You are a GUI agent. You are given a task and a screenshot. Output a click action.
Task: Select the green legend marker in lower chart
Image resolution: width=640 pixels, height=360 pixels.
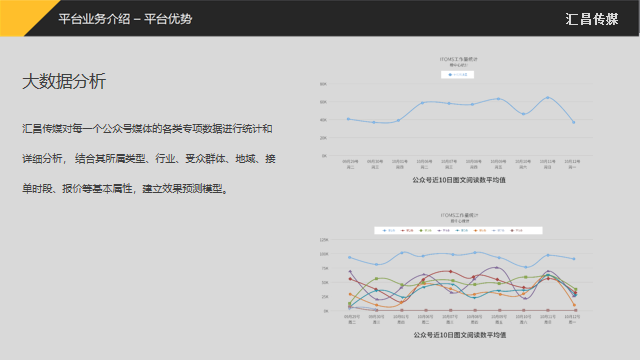[x=421, y=231]
